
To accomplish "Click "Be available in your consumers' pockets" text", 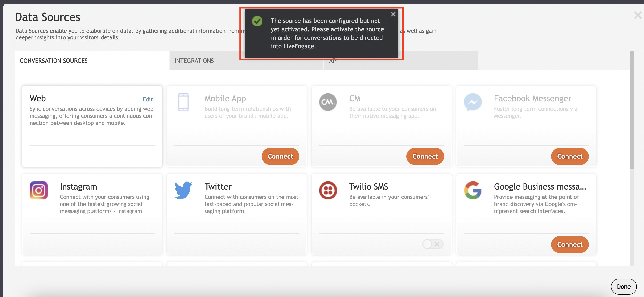I will click(x=389, y=201).
